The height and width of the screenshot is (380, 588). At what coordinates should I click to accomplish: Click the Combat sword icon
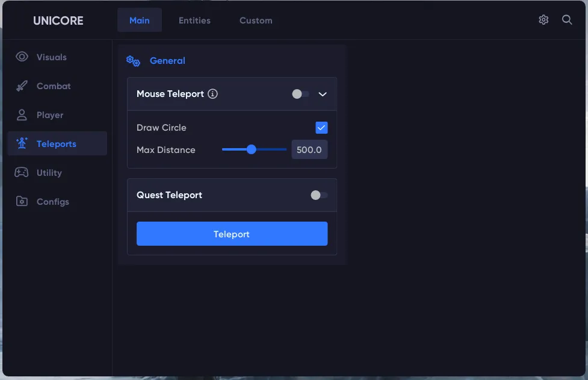pos(22,86)
